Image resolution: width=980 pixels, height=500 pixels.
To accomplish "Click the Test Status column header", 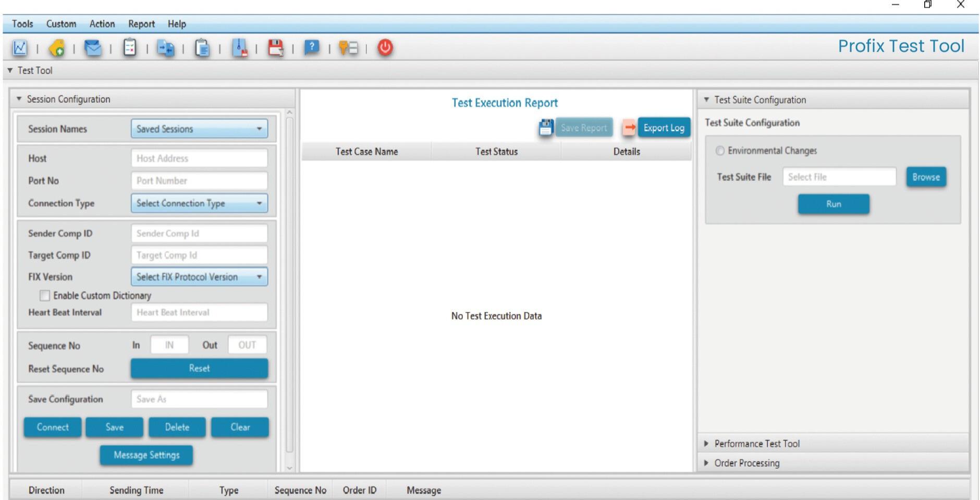I will click(x=496, y=152).
